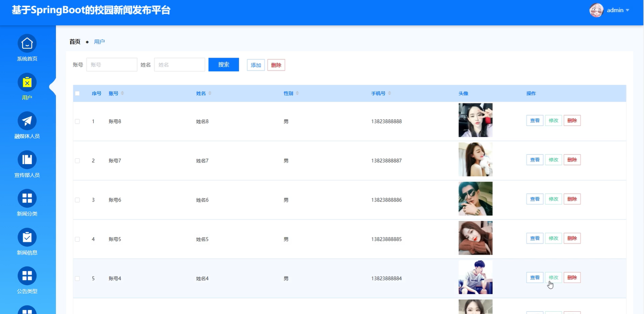Sort by 性别 column arrows

pos(297,94)
